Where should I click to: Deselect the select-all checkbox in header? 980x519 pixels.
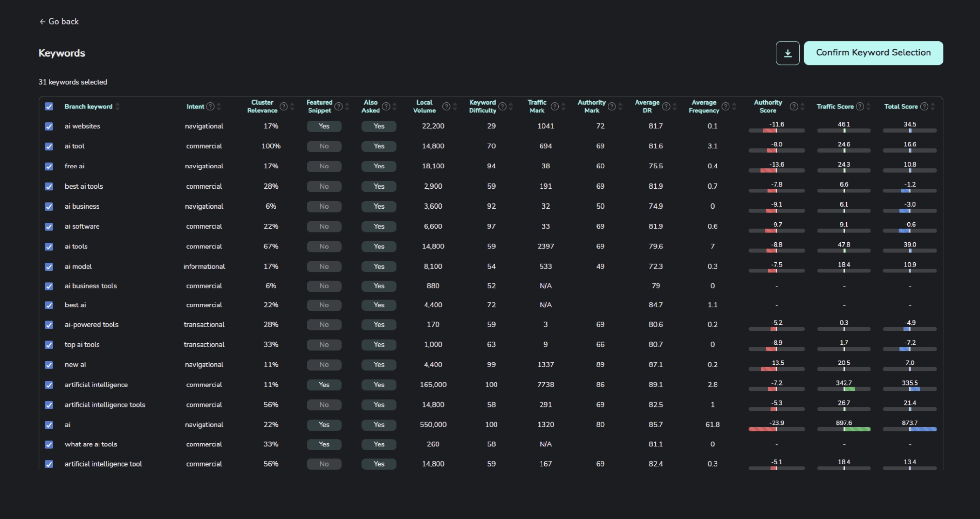(49, 107)
